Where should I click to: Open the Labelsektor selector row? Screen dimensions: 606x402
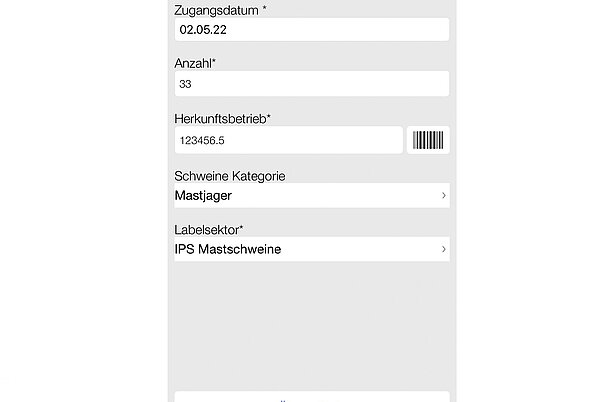311,249
